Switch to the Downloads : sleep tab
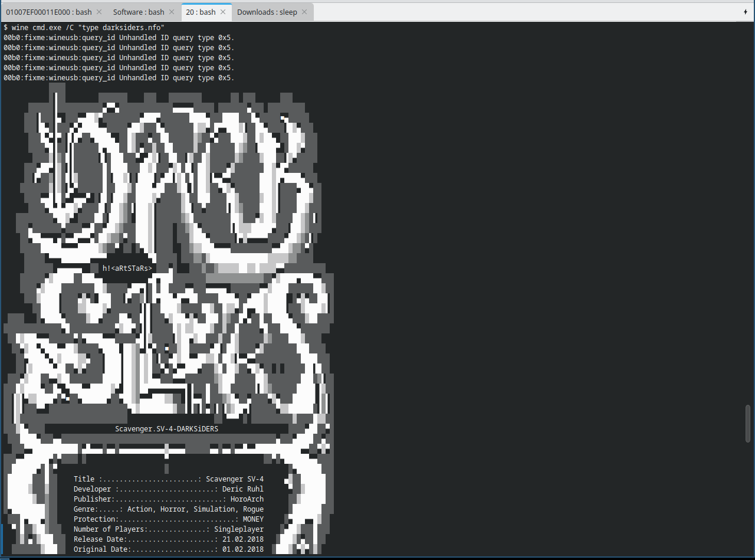755x560 pixels. pyautogui.click(x=267, y=12)
